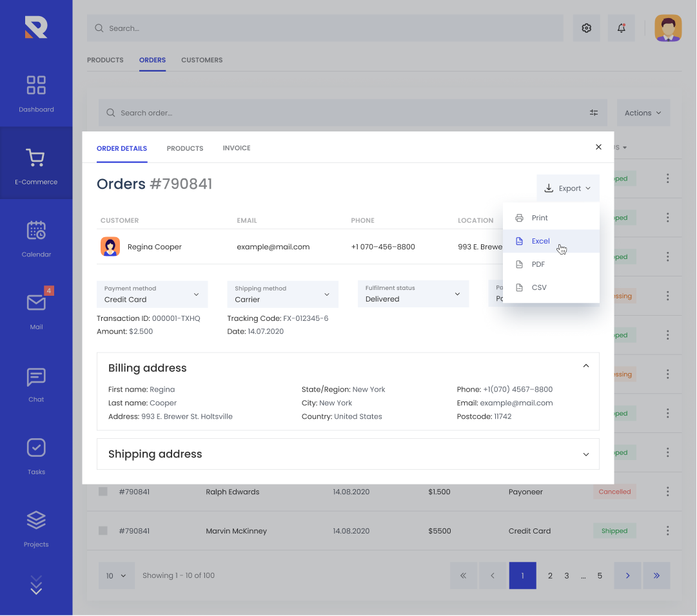
Task: Go to next page arrow
Action: tap(627, 575)
